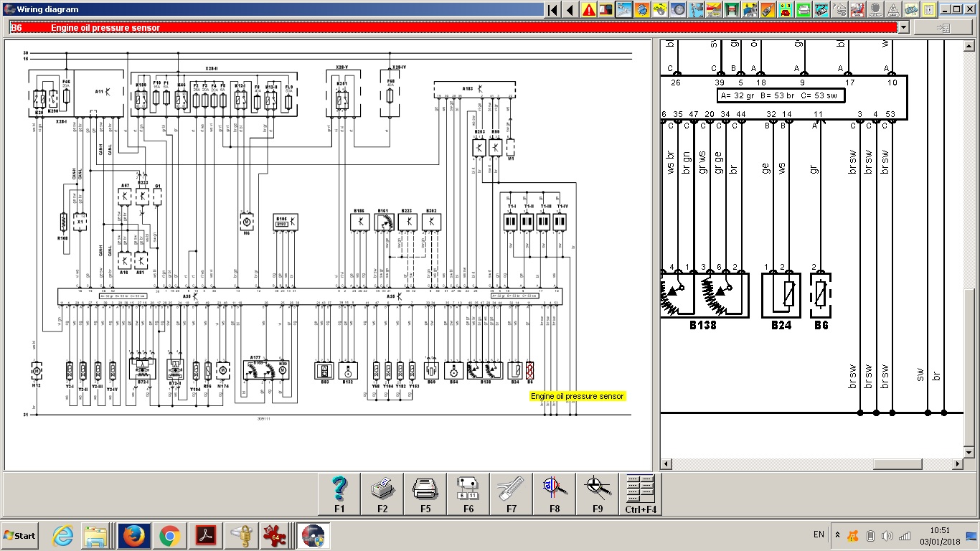Click the F2 print icon
The width and height of the screenshot is (980, 551).
click(382, 494)
